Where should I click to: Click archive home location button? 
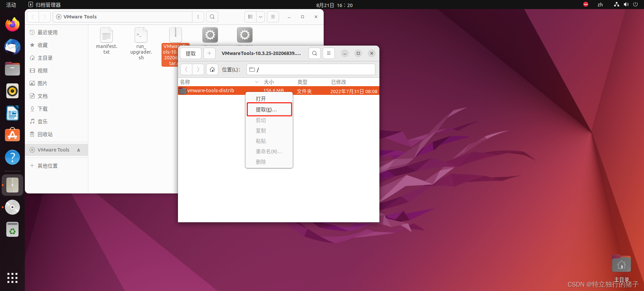click(212, 69)
